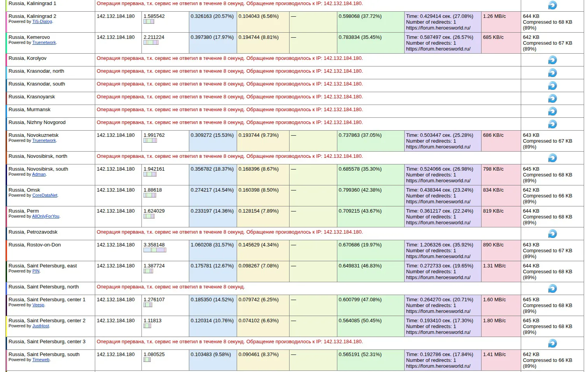
Task: Click refresh icon for Russia, Korolyov row
Action: (x=552, y=60)
